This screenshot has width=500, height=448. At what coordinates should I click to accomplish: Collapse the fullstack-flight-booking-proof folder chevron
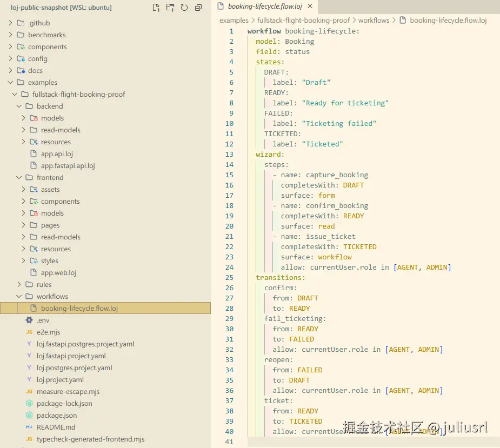[x=15, y=94]
